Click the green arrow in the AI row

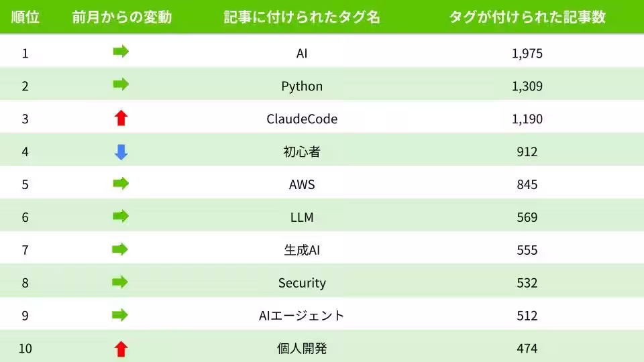pyautogui.click(x=120, y=52)
